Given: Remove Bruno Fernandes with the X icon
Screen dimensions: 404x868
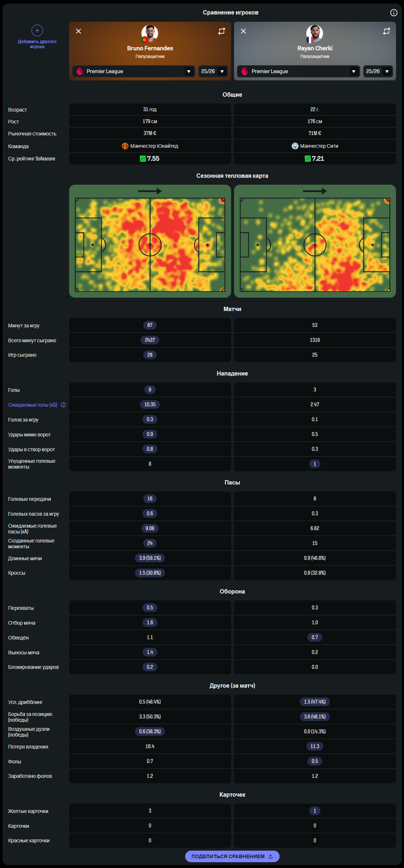Looking at the screenshot, I should 78,31.
